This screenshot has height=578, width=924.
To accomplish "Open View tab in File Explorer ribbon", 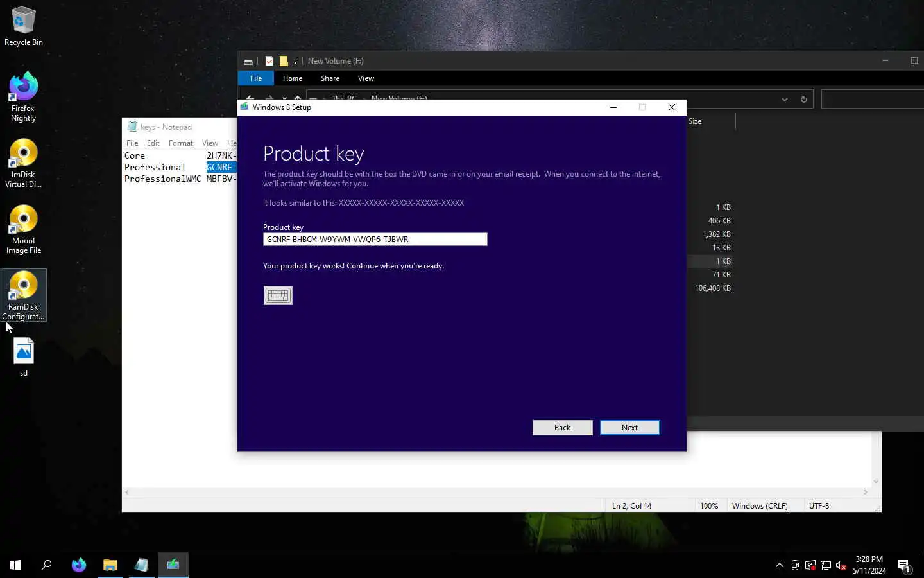I will 366,78.
